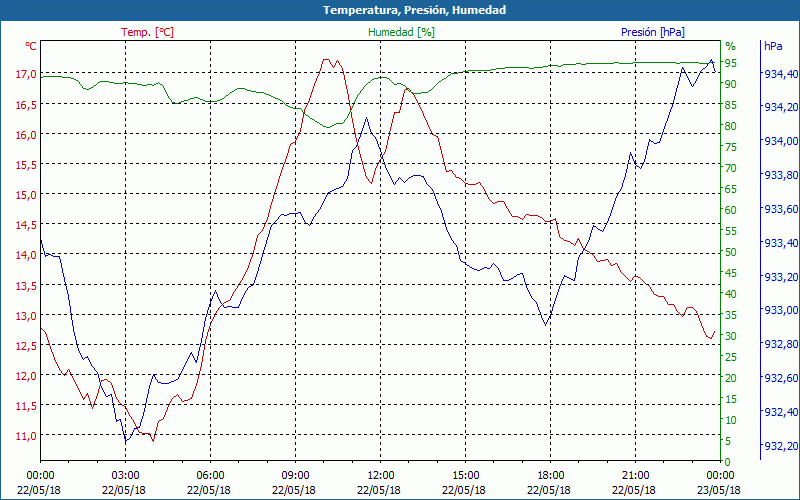The image size is (800, 500).
Task: Click time axis label "09:00"
Action: coord(295,477)
